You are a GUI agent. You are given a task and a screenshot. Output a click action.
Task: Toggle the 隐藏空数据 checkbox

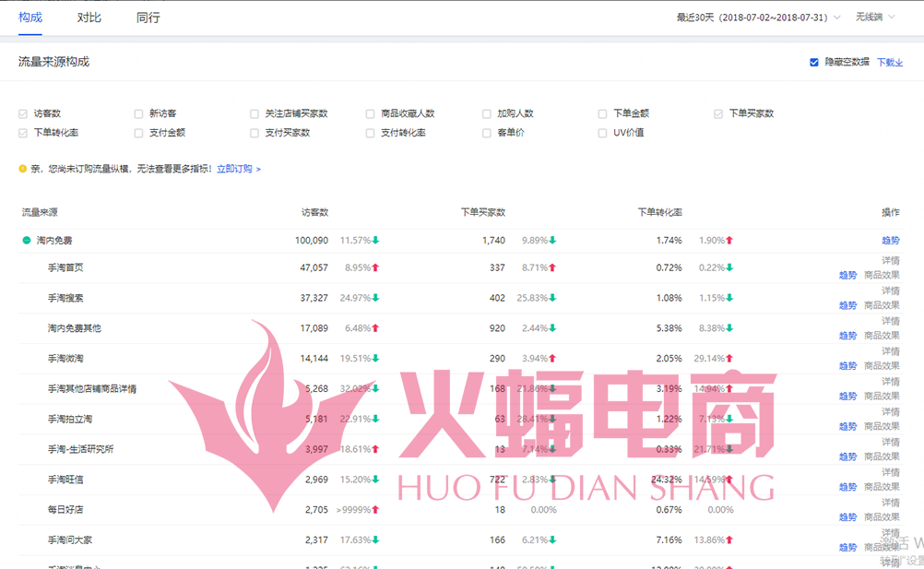pyautogui.click(x=814, y=62)
